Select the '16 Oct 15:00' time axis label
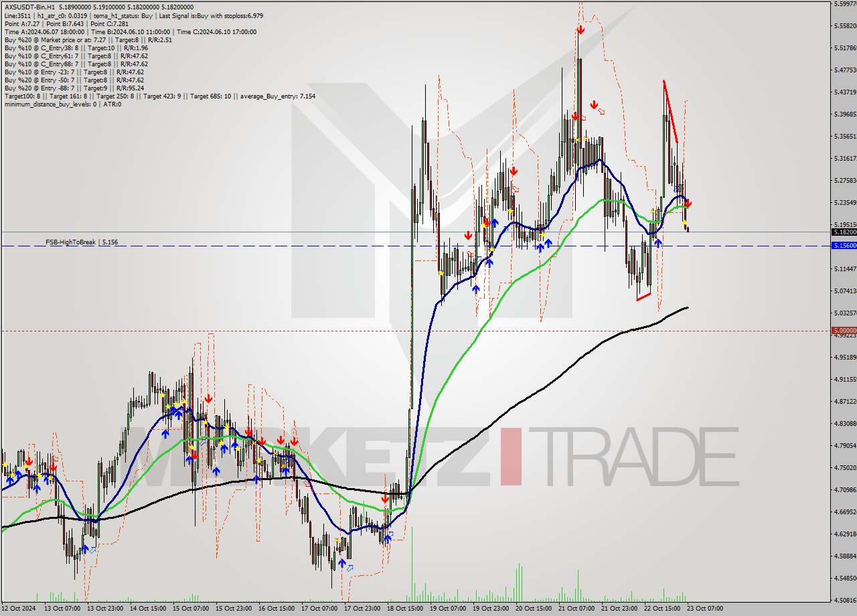857x616 pixels. click(276, 609)
